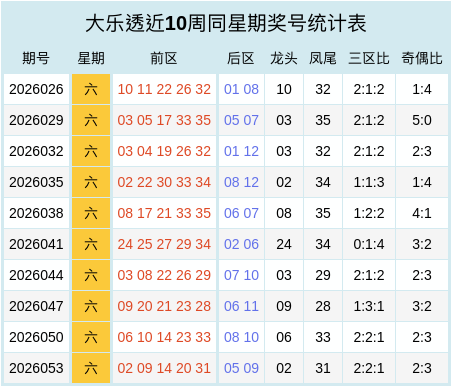Click the 期号 column header
Viewport: 452px width, 387px height.
[36, 58]
